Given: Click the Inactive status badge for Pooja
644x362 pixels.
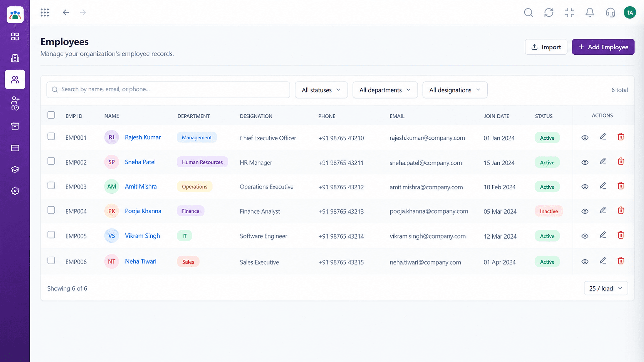Looking at the screenshot, I should click(549, 211).
